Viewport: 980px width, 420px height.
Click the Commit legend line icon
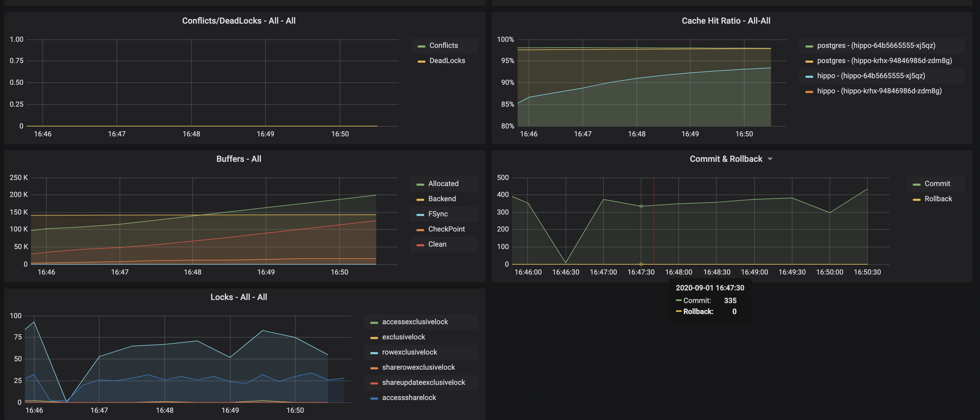point(917,183)
